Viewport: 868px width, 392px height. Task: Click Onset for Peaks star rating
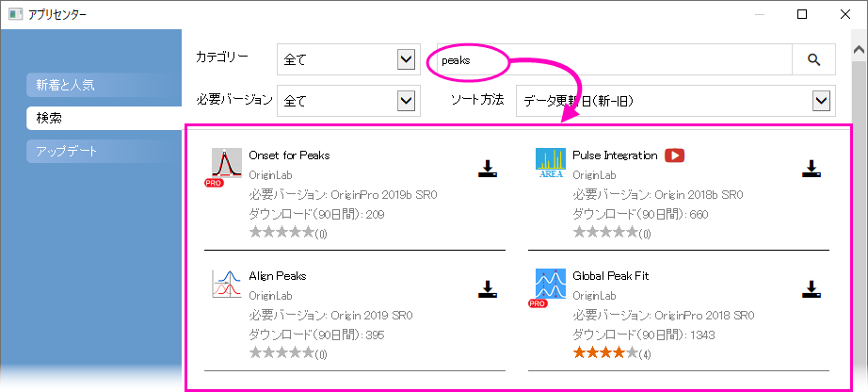281,233
